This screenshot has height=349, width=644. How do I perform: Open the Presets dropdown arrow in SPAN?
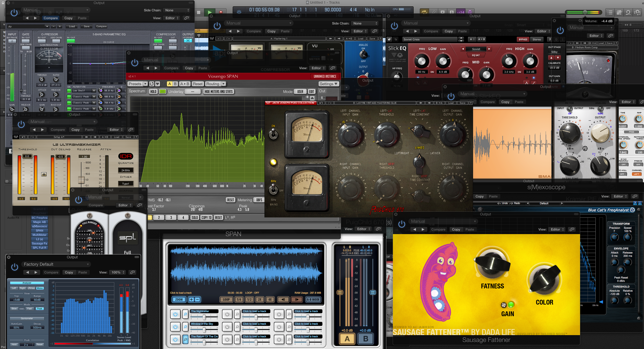tap(145, 84)
